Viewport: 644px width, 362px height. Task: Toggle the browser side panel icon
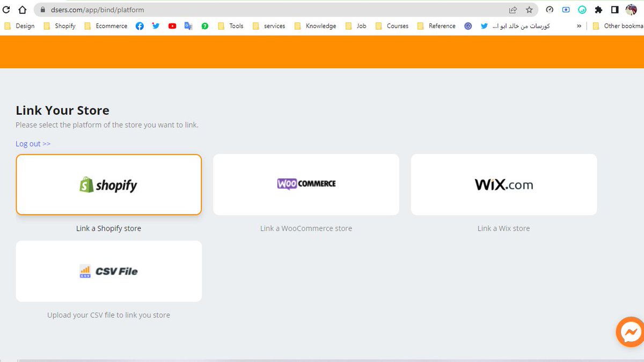[615, 10]
